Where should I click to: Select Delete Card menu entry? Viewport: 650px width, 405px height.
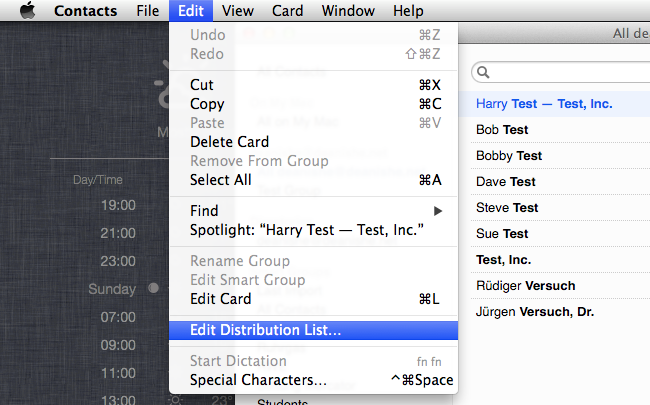point(313,142)
